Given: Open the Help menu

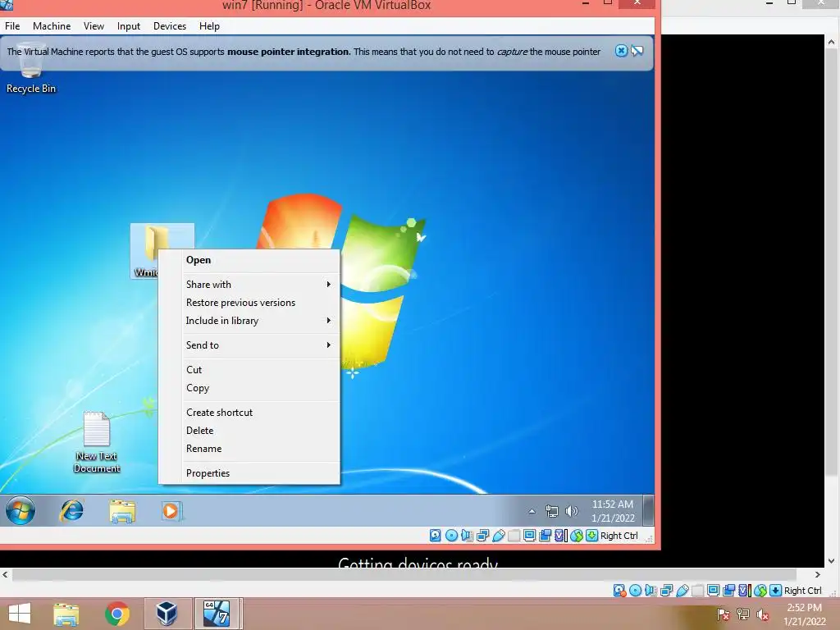Looking at the screenshot, I should (209, 25).
